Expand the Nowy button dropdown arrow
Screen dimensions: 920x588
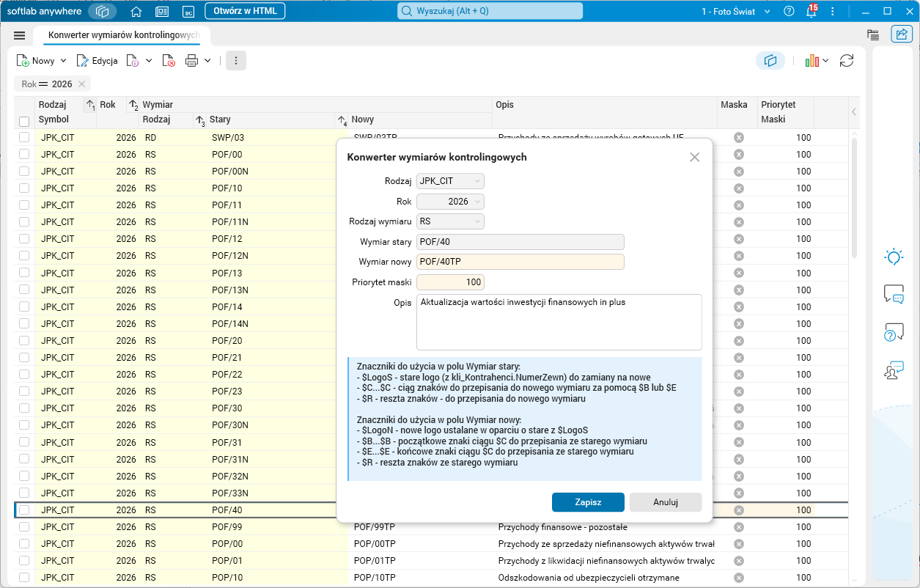tap(63, 61)
